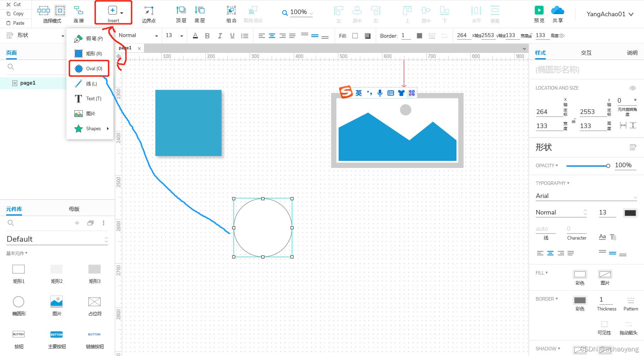Open the Insert tool menu

113,13
